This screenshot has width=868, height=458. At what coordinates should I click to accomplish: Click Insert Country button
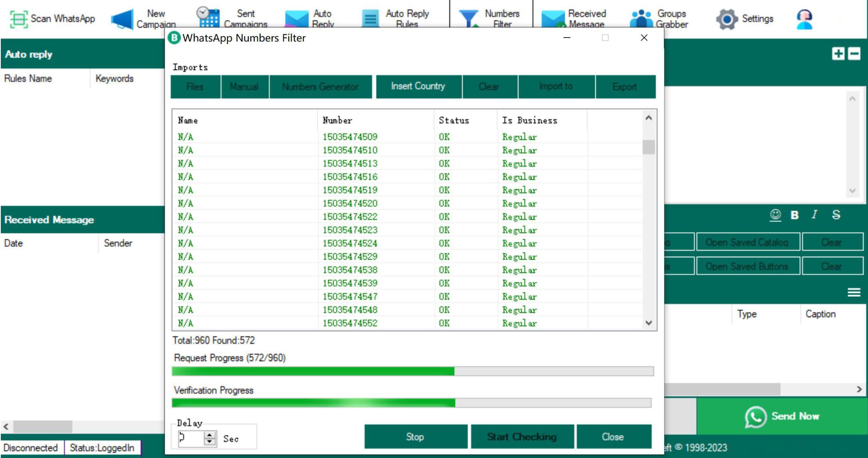(418, 86)
